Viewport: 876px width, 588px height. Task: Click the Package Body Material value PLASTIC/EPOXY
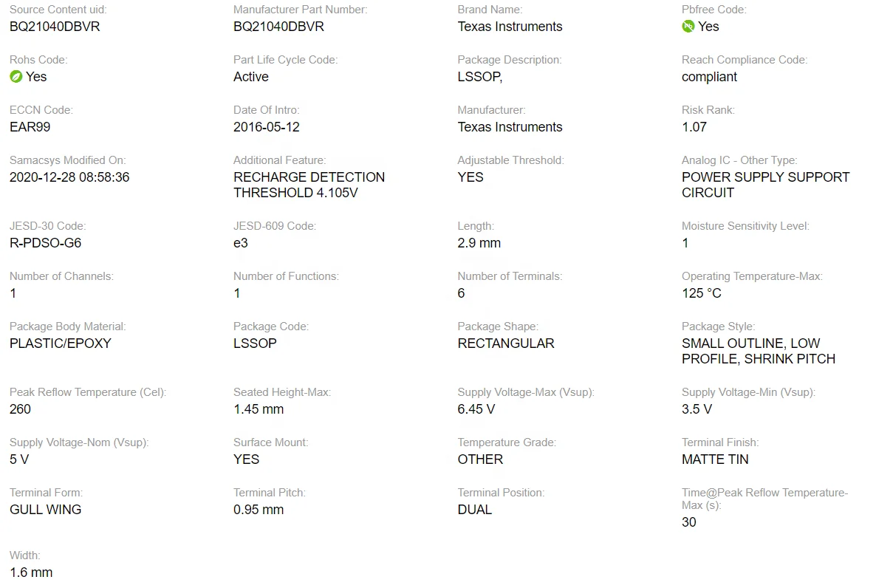61,343
